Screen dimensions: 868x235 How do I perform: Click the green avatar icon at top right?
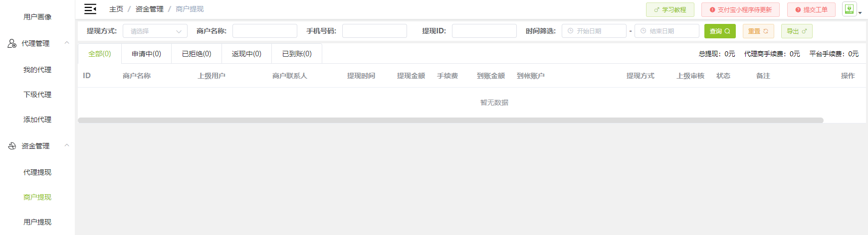[x=849, y=9]
